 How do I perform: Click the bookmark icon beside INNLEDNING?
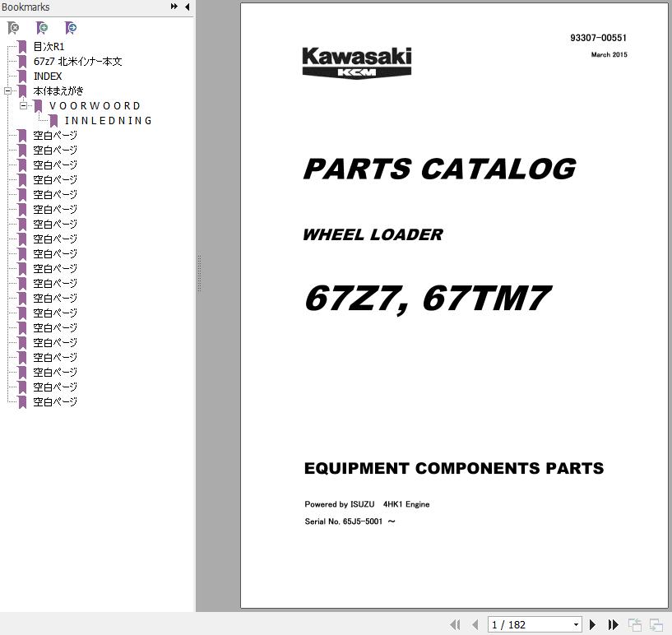tap(54, 121)
